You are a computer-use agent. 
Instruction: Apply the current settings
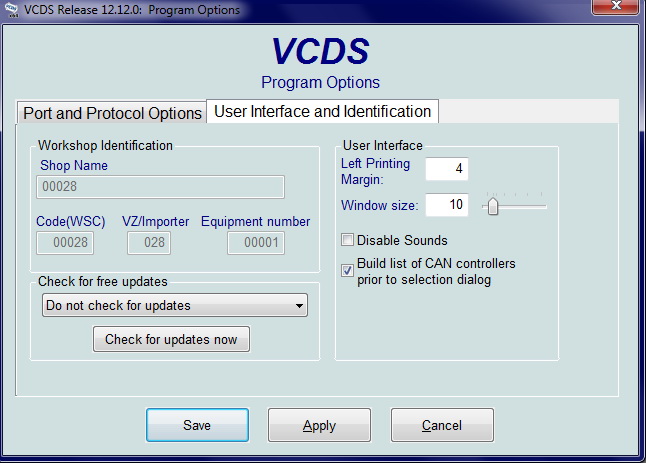click(319, 425)
